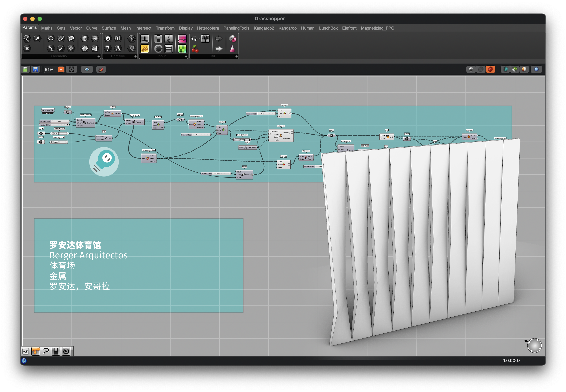Toggle the eye preview visibility button

click(87, 69)
